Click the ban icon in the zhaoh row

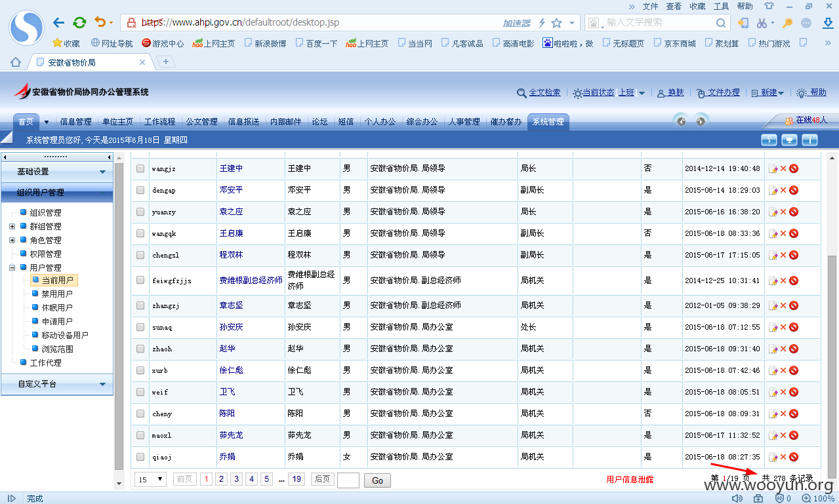coord(794,349)
